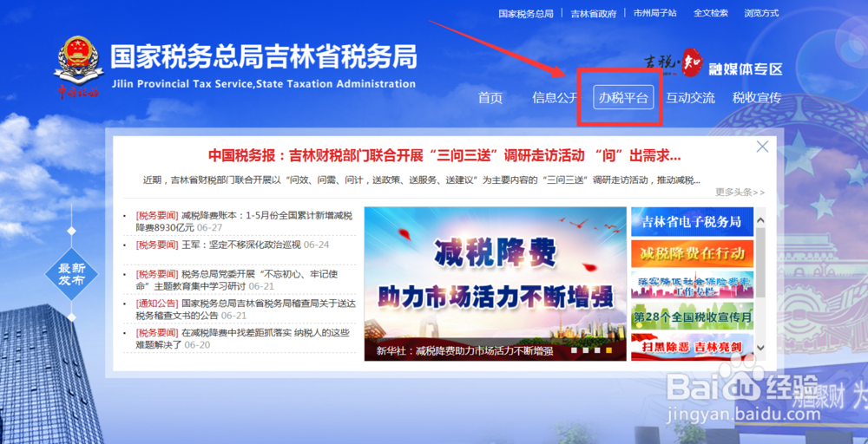Open 减税降费在行动 banner
868x444 pixels.
[692, 254]
